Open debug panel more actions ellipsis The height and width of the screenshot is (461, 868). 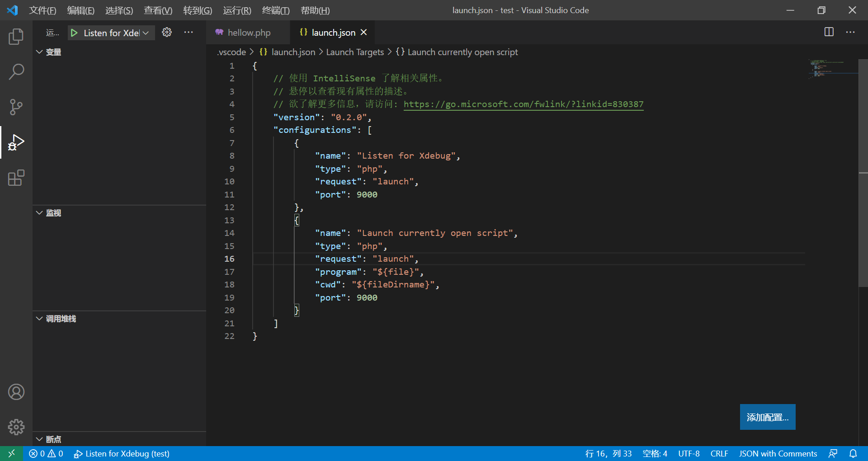coord(189,32)
